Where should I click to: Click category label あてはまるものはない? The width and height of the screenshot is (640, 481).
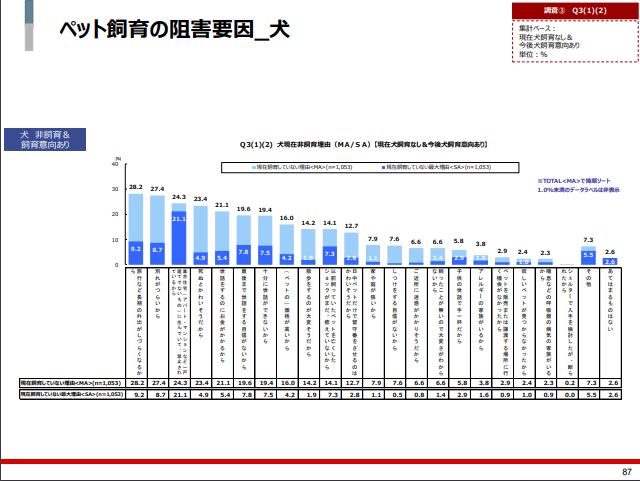[610, 300]
